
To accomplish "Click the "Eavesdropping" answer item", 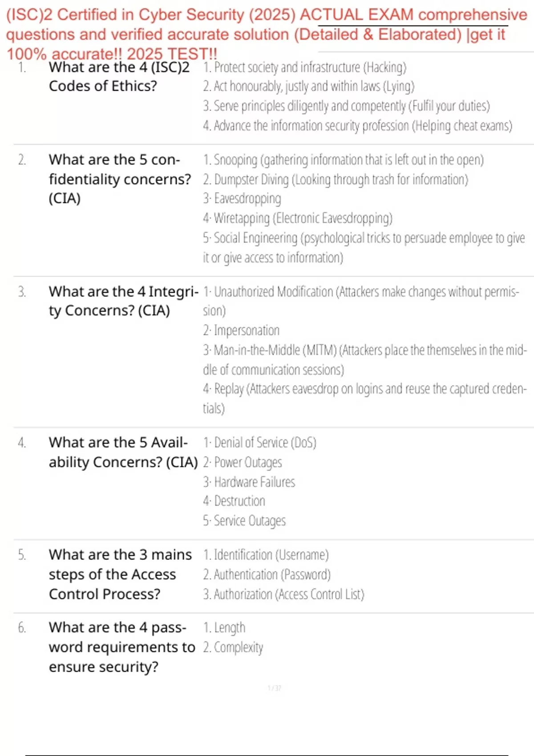I will pyautogui.click(x=243, y=199).
